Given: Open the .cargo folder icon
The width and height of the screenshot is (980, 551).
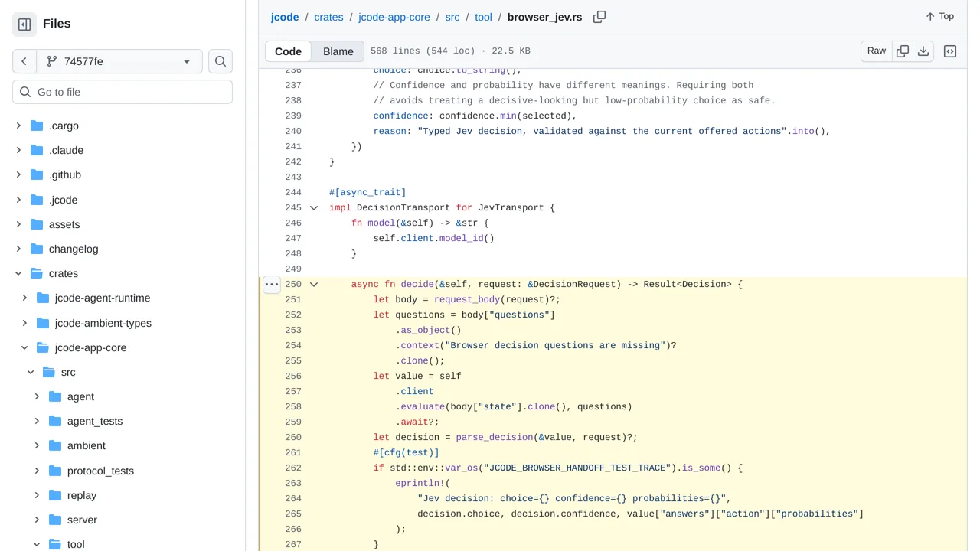Looking at the screenshot, I should click(x=37, y=126).
